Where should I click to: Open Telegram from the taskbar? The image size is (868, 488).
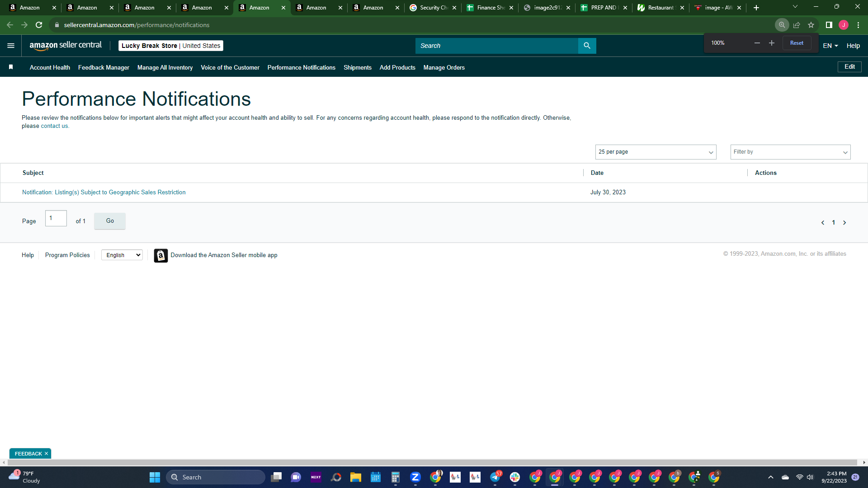coord(495,477)
